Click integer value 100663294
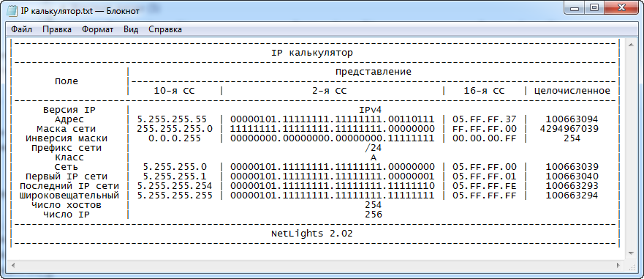644x279 pixels. click(x=572, y=195)
